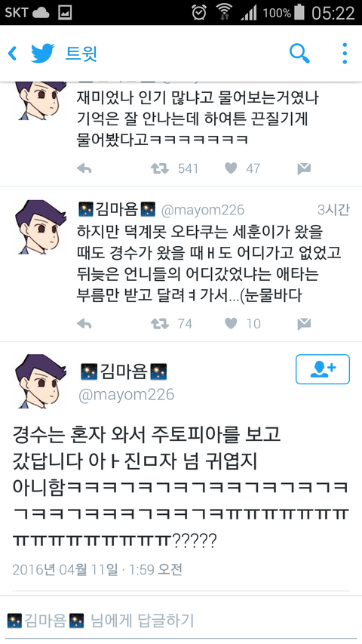Reply to the tweet with 541 retweets

(84, 168)
